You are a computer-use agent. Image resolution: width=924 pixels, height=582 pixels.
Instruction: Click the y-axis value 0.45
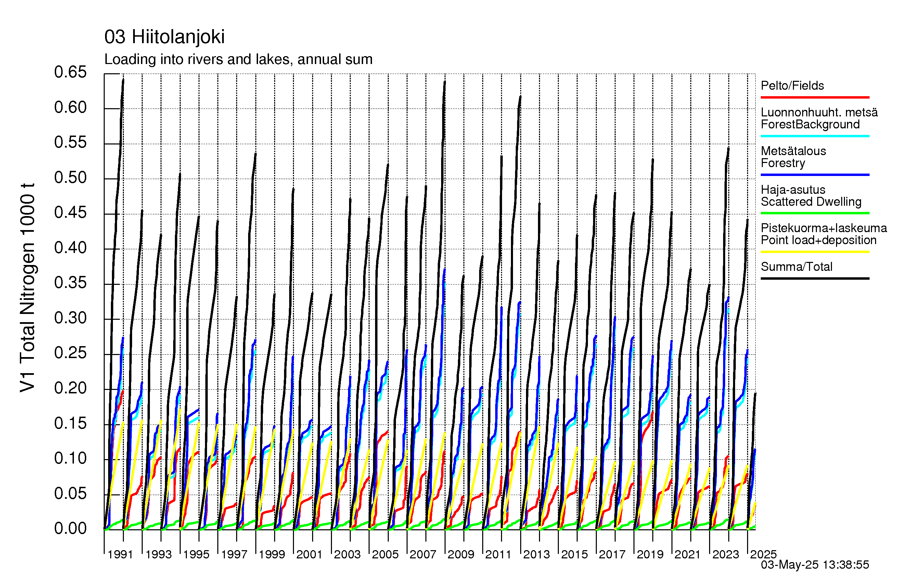coord(70,213)
